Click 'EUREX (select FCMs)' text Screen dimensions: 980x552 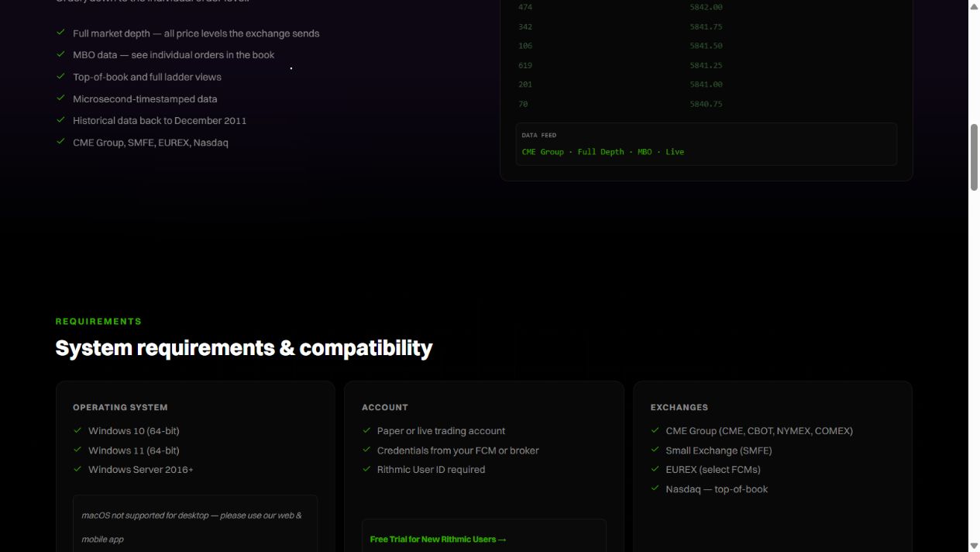point(713,469)
